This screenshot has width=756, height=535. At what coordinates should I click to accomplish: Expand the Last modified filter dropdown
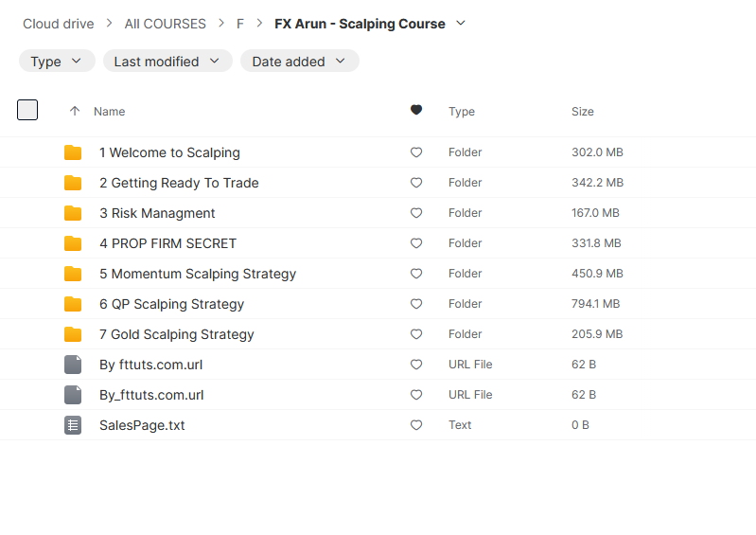167,62
